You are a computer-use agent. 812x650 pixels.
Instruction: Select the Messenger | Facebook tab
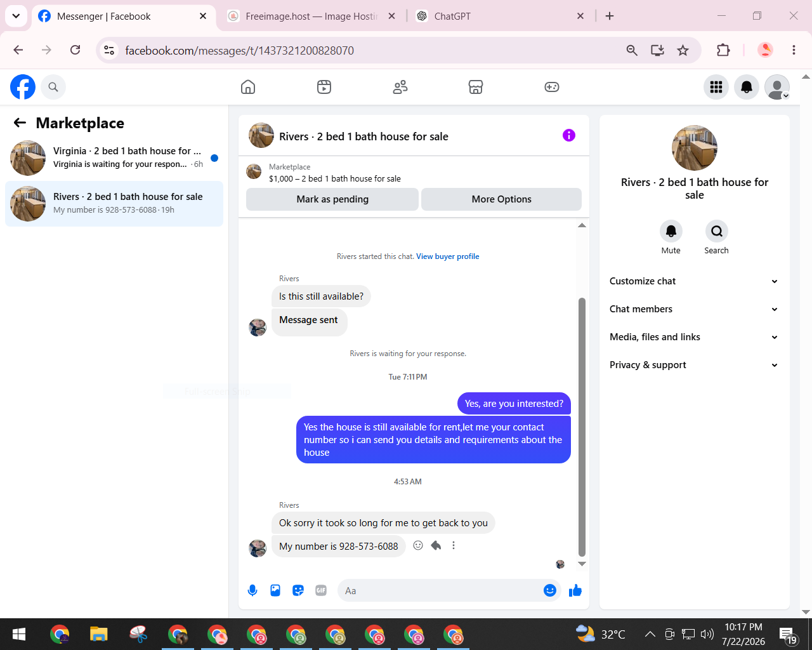pyautogui.click(x=122, y=16)
